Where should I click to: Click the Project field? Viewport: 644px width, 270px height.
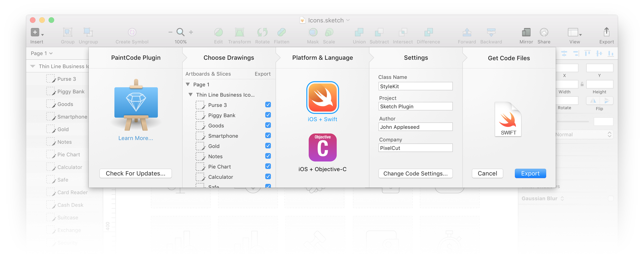(415, 106)
